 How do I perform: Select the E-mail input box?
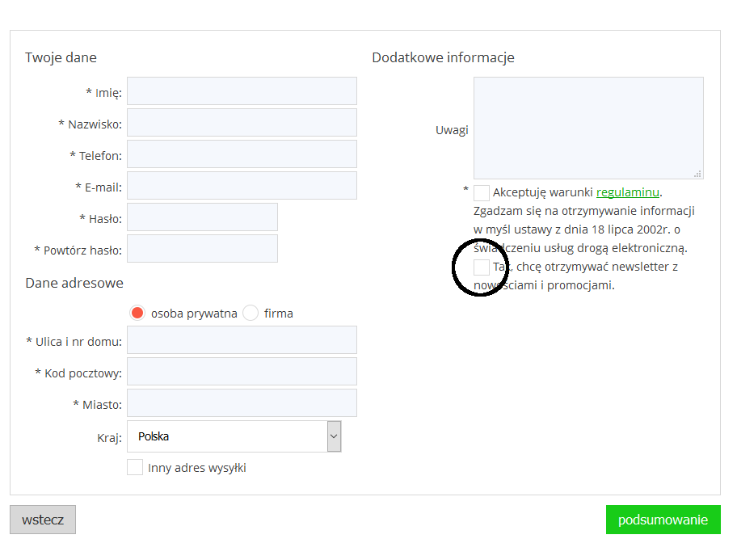242,186
